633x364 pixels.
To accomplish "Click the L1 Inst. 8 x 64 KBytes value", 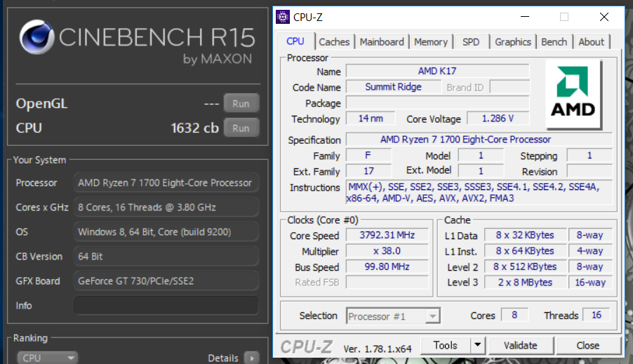I will click(x=525, y=251).
